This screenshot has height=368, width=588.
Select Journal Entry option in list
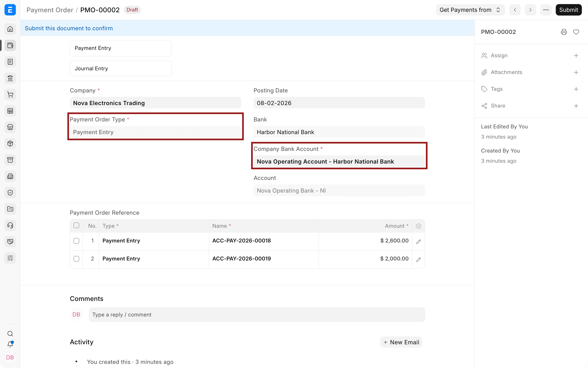point(121,69)
